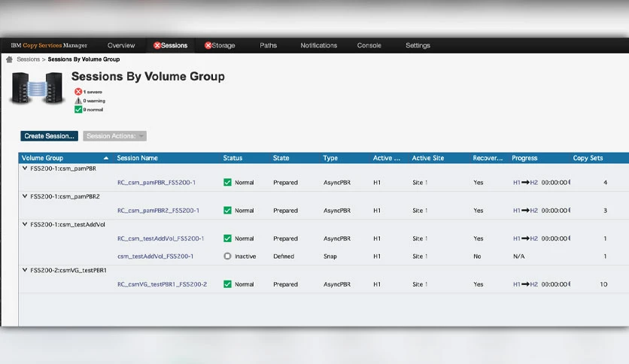Viewport: 629px width, 364px height.
Task: Click the 'No' recoverable cell
Action: click(x=477, y=256)
